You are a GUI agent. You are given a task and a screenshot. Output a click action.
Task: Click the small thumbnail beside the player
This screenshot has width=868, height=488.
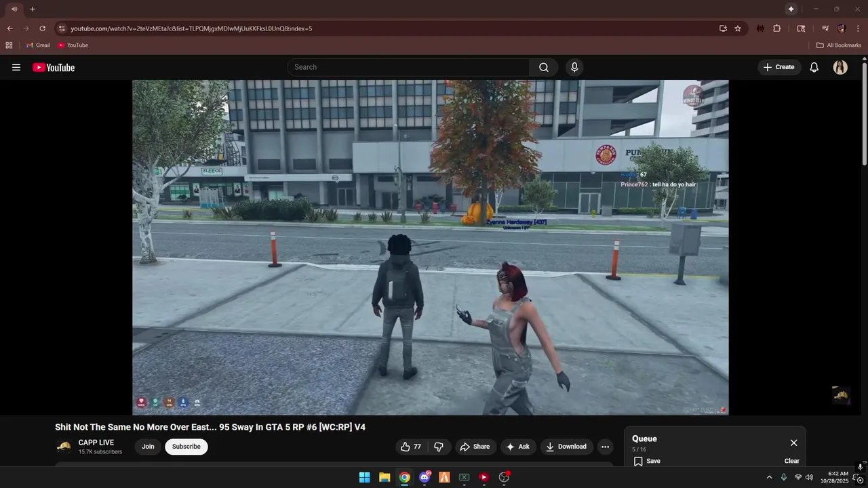click(841, 395)
